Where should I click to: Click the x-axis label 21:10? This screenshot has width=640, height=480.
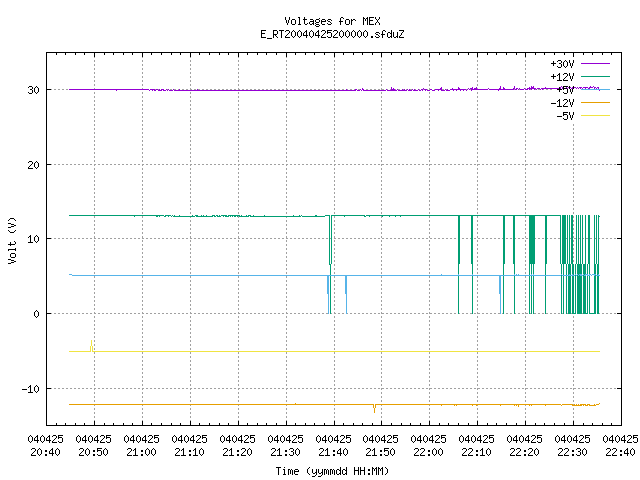click(x=189, y=452)
